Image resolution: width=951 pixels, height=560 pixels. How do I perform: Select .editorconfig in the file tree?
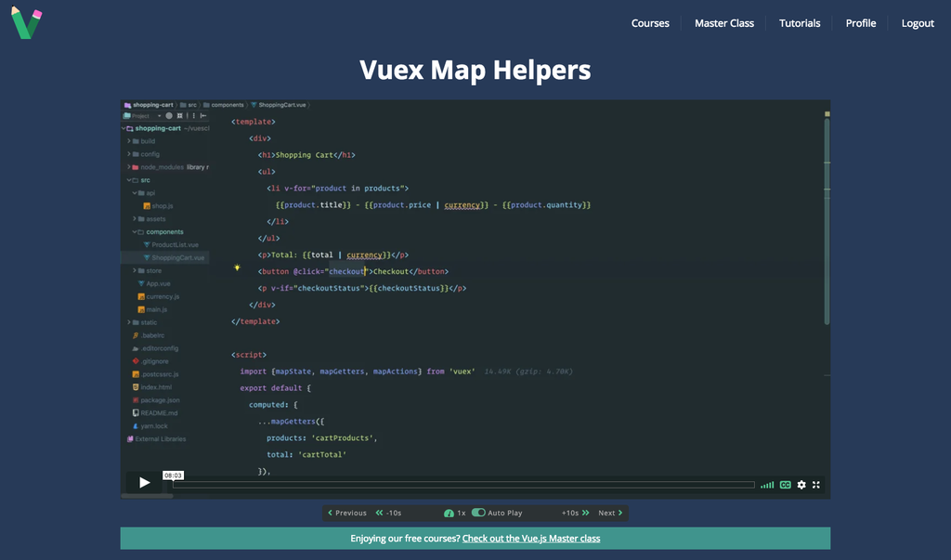[155, 348]
